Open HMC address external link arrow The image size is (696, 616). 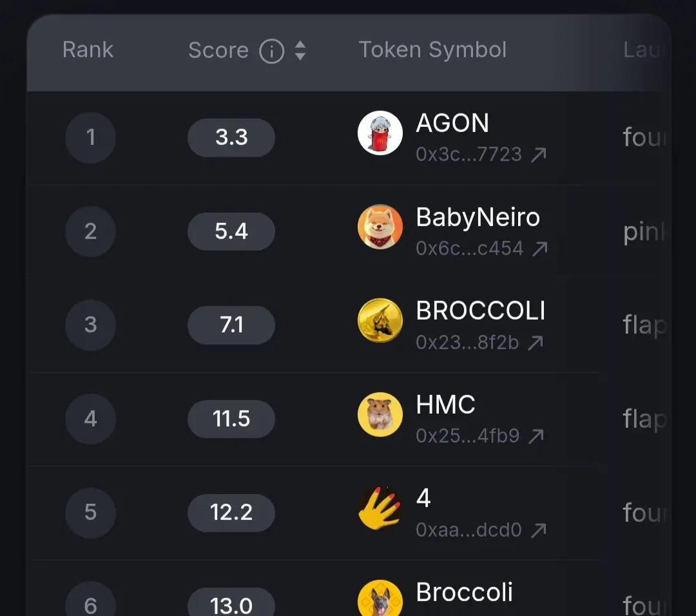[x=536, y=436]
